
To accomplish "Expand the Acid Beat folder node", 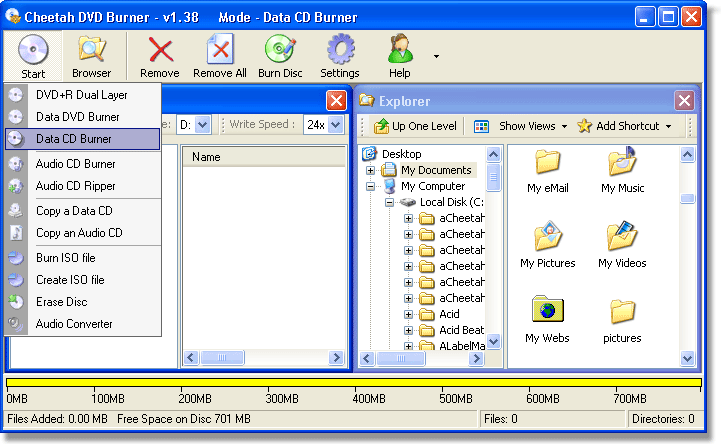I will tap(408, 330).
